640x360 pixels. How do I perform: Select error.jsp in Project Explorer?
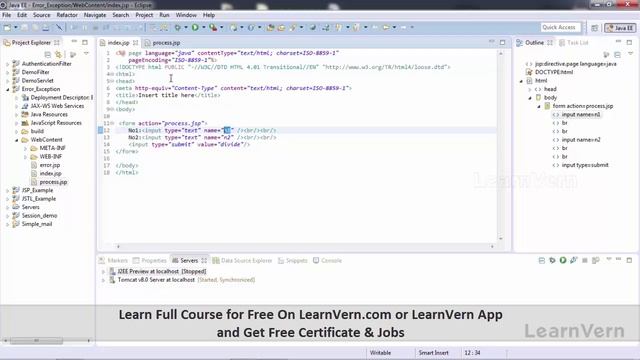[x=50, y=165]
